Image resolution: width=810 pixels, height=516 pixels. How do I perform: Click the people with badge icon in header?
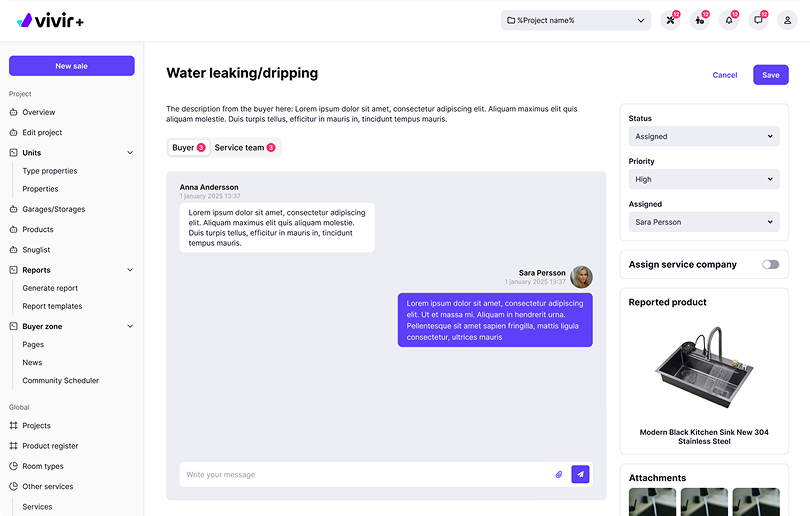pos(699,20)
